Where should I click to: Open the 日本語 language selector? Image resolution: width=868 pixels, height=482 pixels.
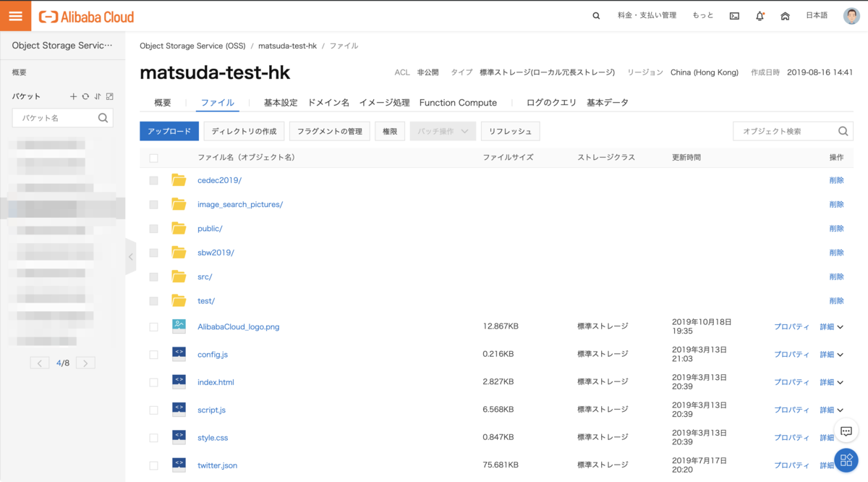817,16
